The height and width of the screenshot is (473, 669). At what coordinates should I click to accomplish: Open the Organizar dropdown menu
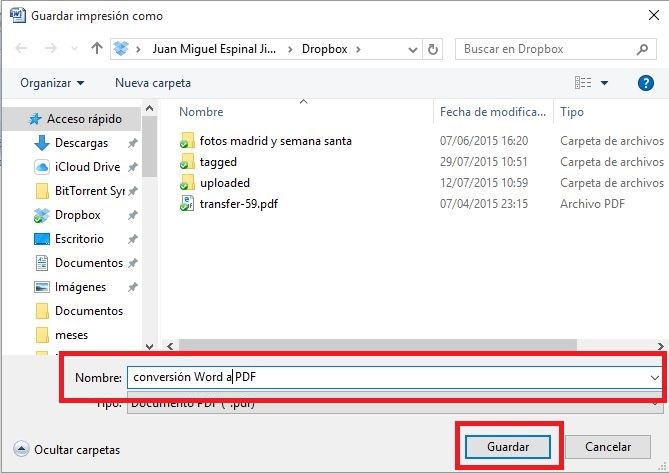click(52, 83)
